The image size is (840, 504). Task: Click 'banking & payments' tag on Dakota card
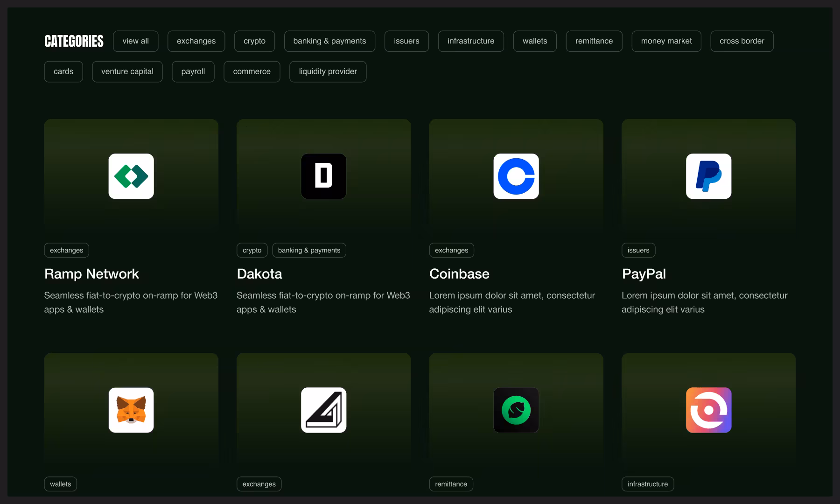pyautogui.click(x=309, y=250)
